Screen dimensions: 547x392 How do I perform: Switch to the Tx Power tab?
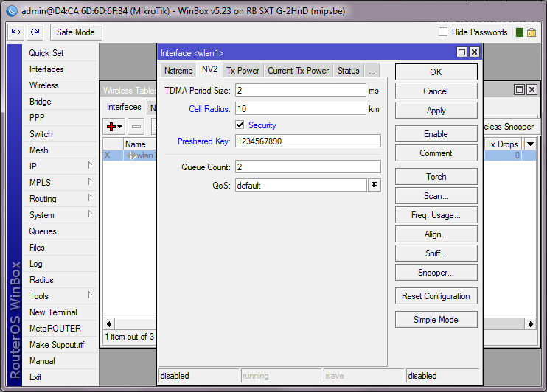click(243, 71)
